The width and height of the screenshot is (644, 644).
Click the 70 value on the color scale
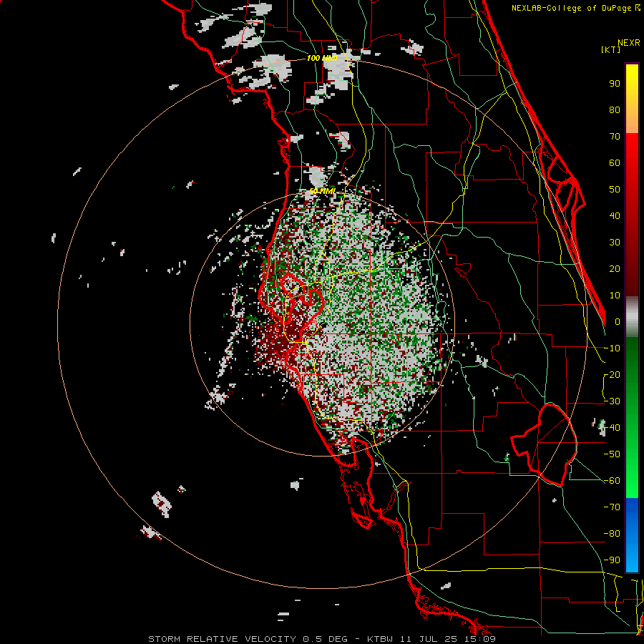[615, 137]
